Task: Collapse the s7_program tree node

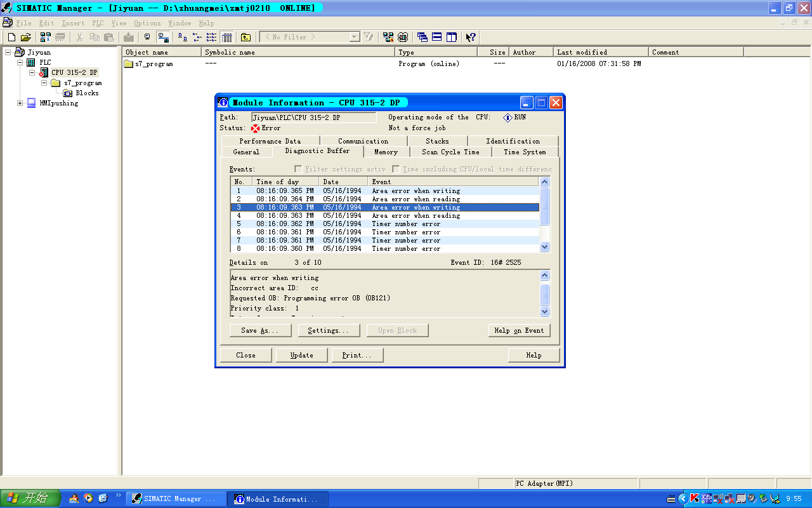Action: click(x=44, y=83)
